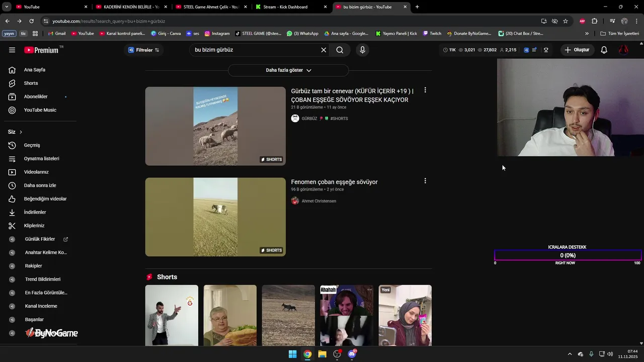Switch to STEEL Game Ahmet Çelik tab

point(210,7)
